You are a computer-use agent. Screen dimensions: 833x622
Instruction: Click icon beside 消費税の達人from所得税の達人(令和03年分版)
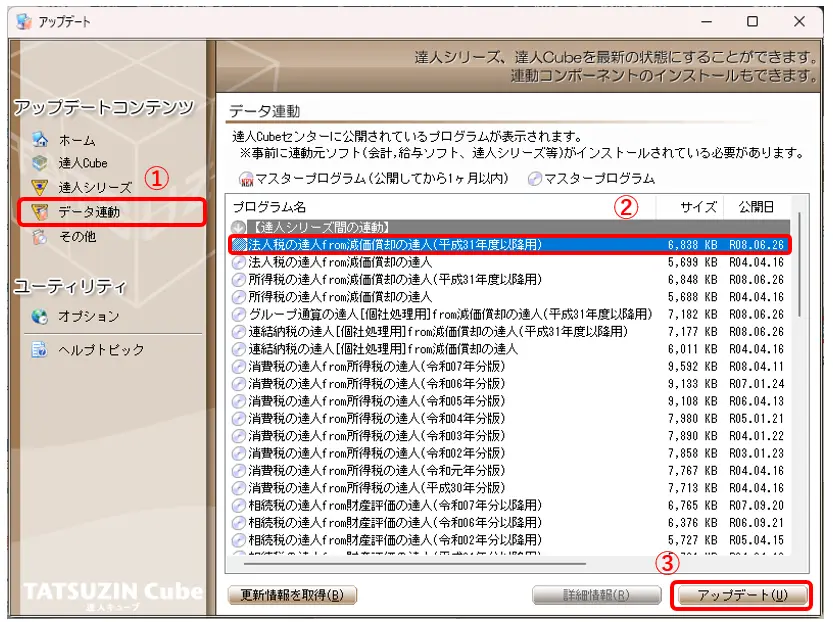pos(239,436)
